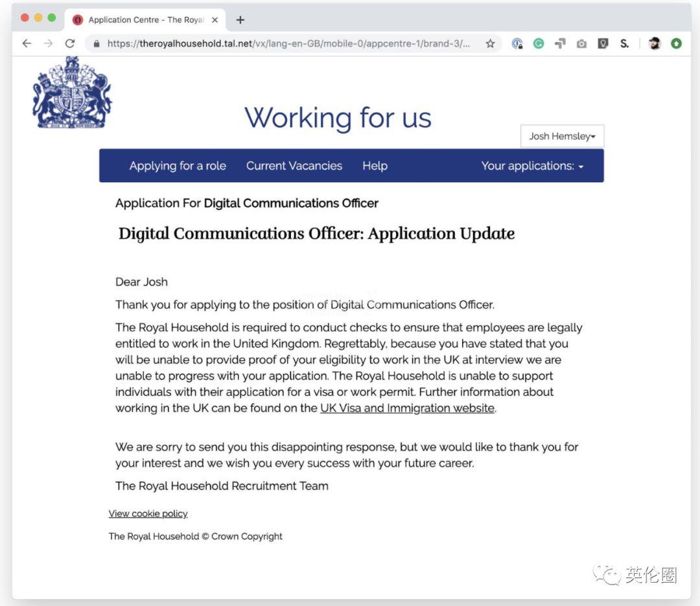The image size is (700, 606).
Task: Expand the Josh Hemsley account dropdown
Action: (562, 136)
